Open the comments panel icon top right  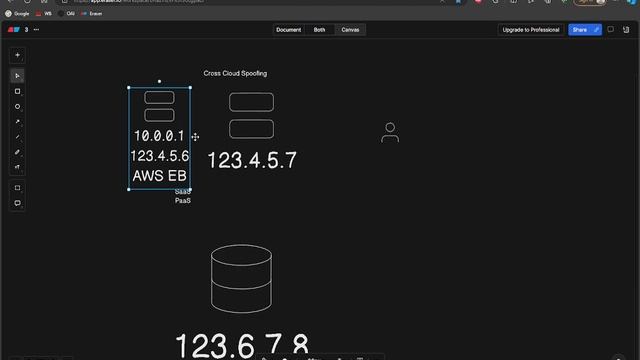611,29
